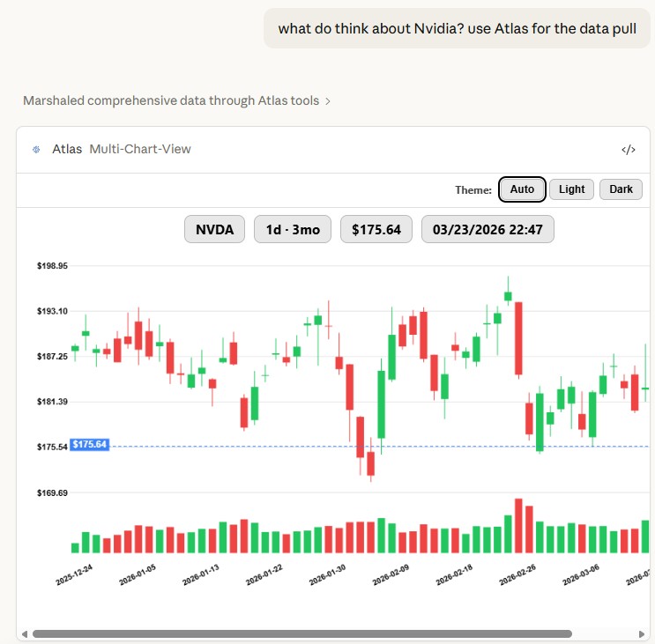Click the $175.64 price pill
Image resolution: width=655 pixels, height=644 pixels.
376,230
